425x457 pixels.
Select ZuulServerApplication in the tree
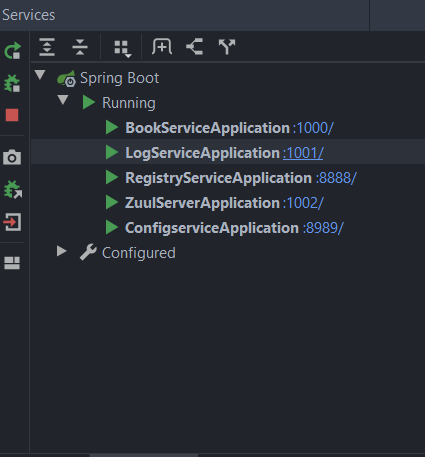point(202,203)
